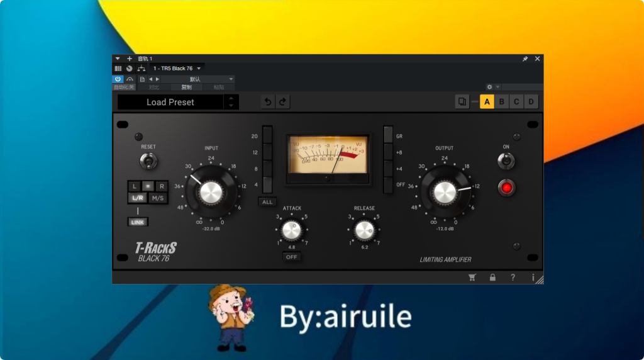Viewport: 644px width, 360px height.
Task: Go to next preset with right arrow
Action: (x=157, y=79)
